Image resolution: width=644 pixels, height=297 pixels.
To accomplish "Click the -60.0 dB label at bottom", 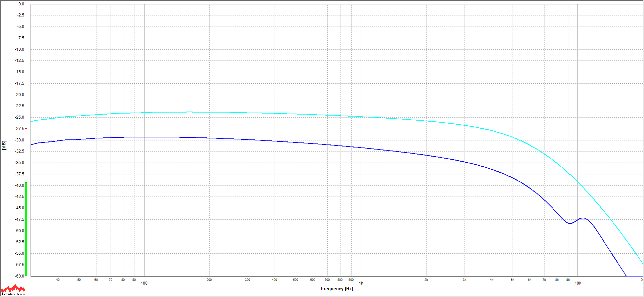I will click(x=20, y=276).
